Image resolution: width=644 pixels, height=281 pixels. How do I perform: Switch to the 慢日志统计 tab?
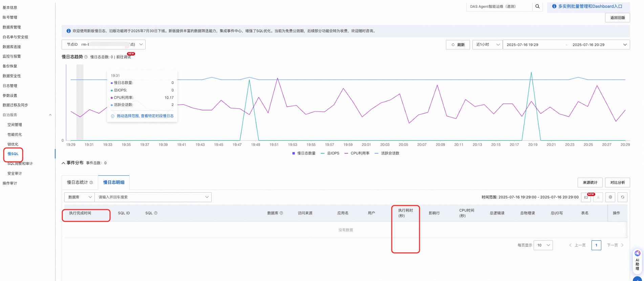pyautogui.click(x=80, y=182)
